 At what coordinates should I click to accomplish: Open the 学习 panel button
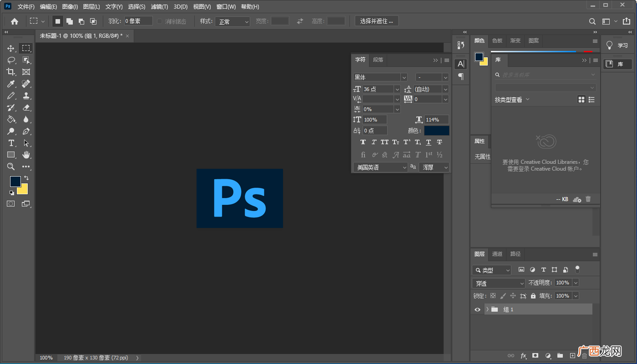click(617, 45)
